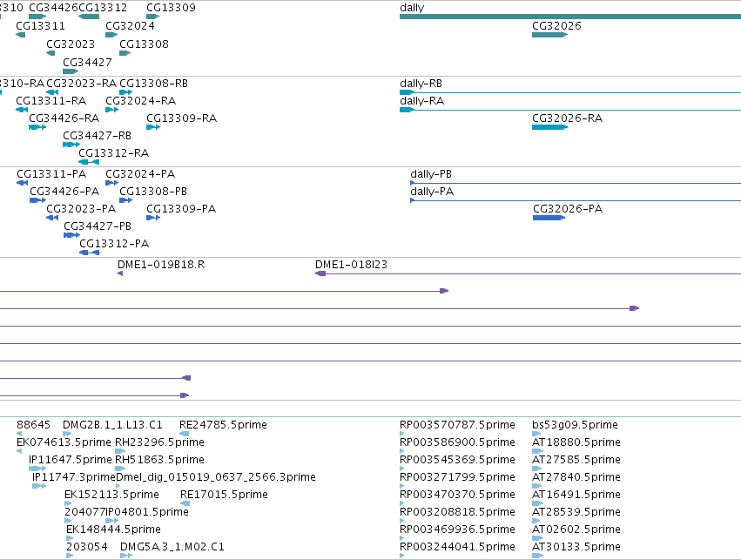Select EST RP003470370.5prime
Viewport: 741px width, 560px height.
(x=401, y=503)
